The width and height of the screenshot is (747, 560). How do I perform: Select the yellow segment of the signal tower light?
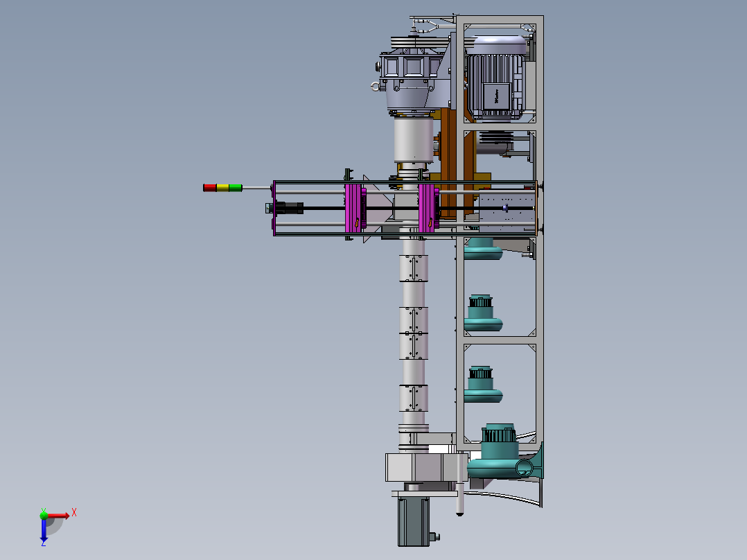coord(222,188)
